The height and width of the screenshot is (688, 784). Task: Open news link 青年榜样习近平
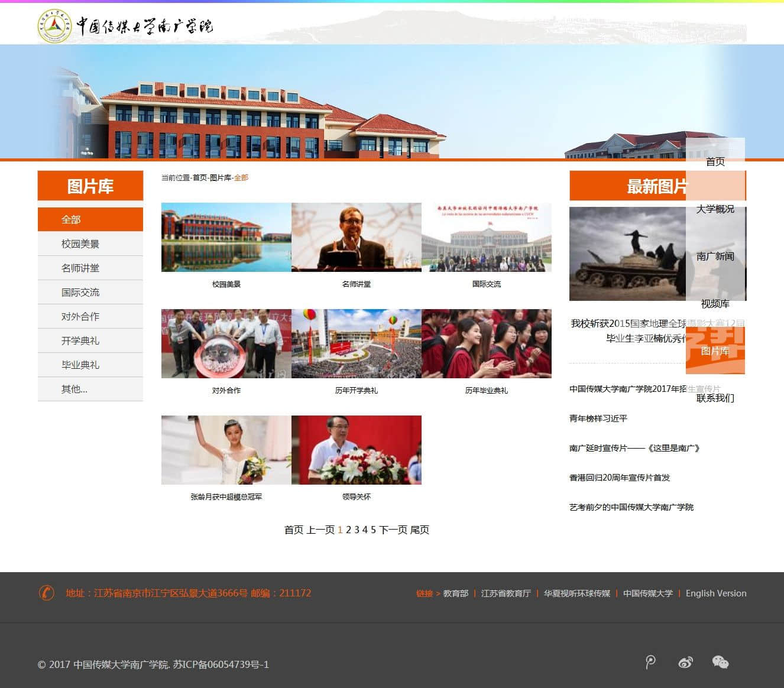coord(598,418)
